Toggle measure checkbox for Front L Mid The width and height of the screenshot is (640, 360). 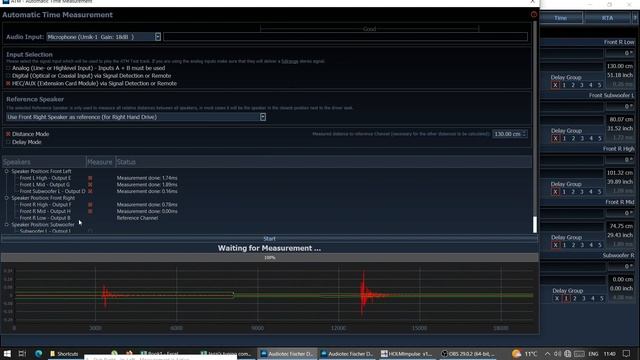(x=90, y=185)
